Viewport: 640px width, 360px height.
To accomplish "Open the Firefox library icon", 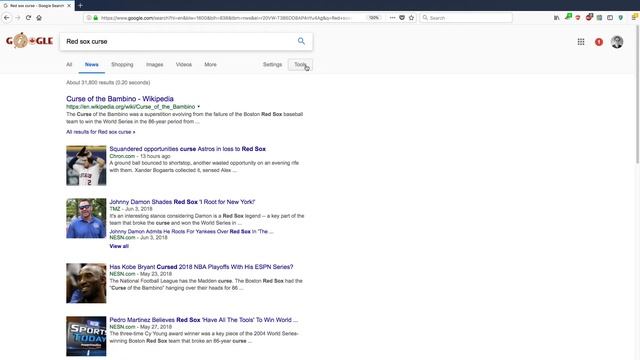I will click(x=557, y=18).
